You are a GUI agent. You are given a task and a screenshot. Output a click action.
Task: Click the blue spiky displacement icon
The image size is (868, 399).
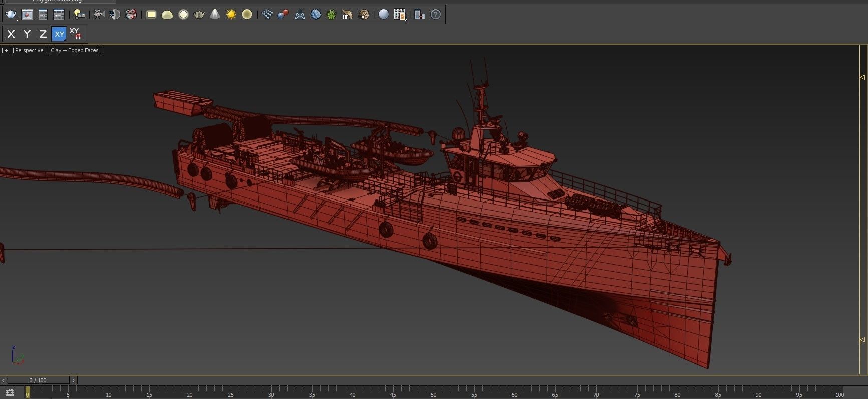tap(316, 15)
